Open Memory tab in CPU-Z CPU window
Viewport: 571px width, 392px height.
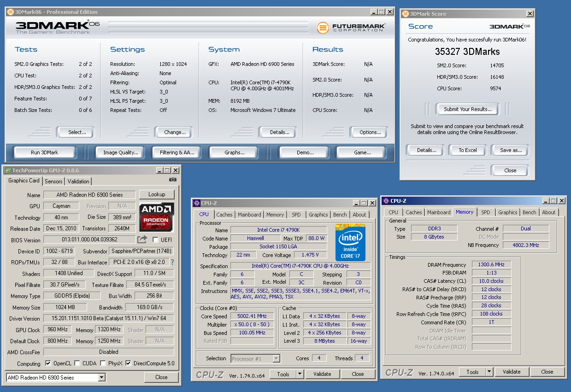click(275, 215)
